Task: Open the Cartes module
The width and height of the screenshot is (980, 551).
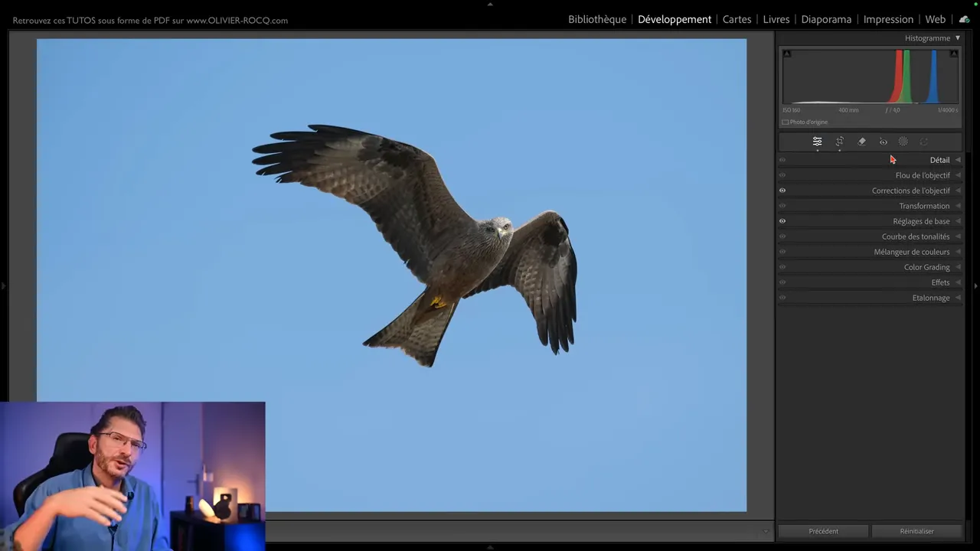Action: (x=737, y=19)
